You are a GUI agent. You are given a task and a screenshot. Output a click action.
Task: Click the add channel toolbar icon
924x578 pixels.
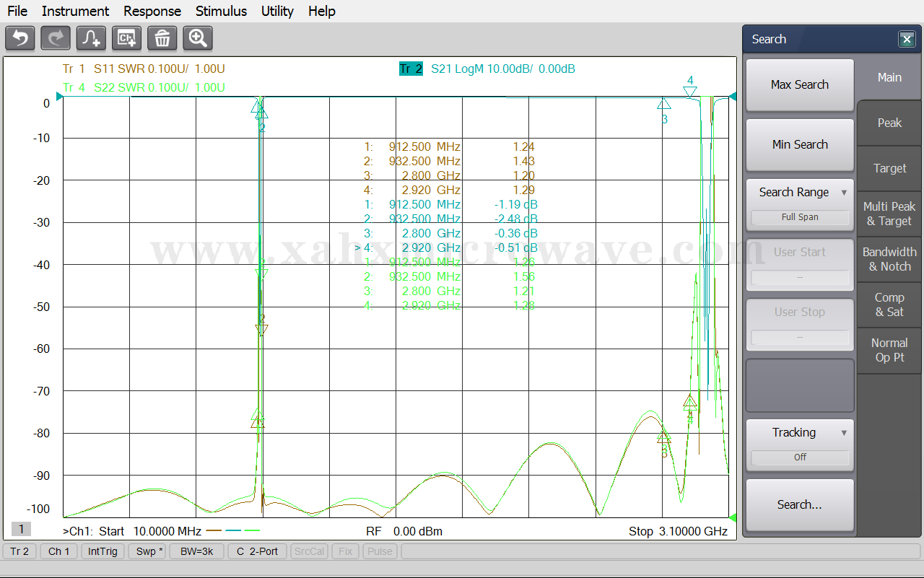(126, 38)
